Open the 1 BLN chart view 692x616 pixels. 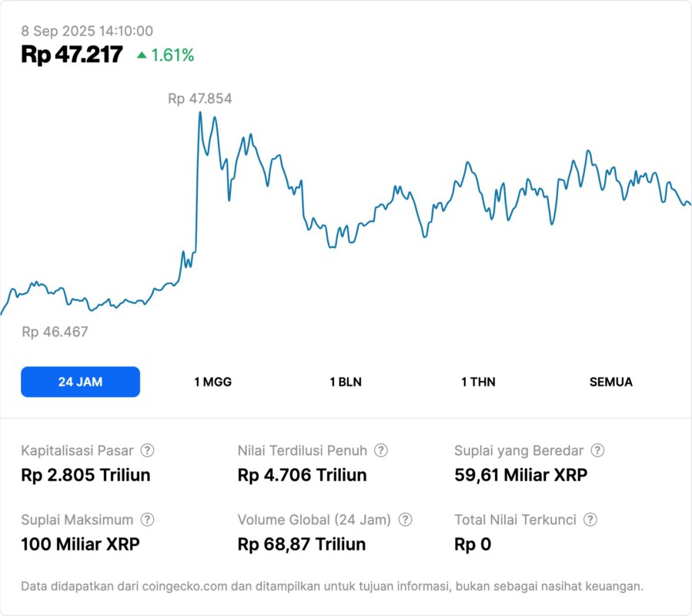(345, 381)
